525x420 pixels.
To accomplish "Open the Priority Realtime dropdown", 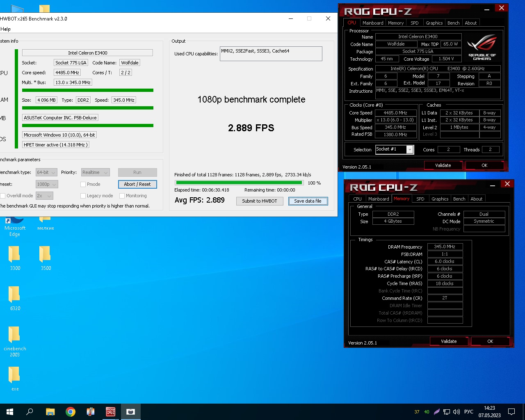I will coord(95,173).
